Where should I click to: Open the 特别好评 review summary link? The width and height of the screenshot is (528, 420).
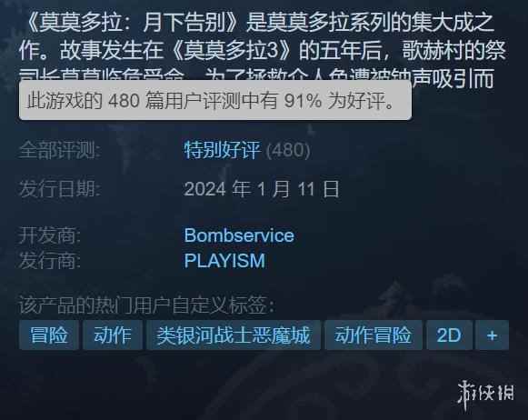223,150
